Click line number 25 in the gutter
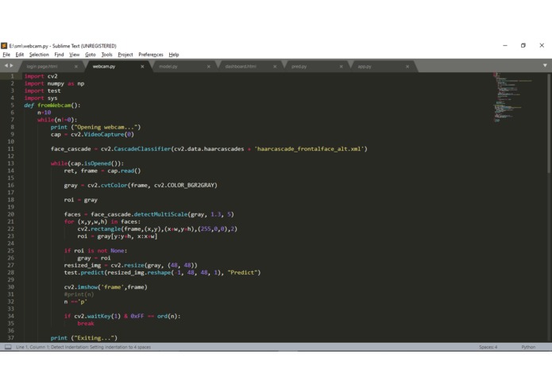 pyautogui.click(x=10, y=251)
